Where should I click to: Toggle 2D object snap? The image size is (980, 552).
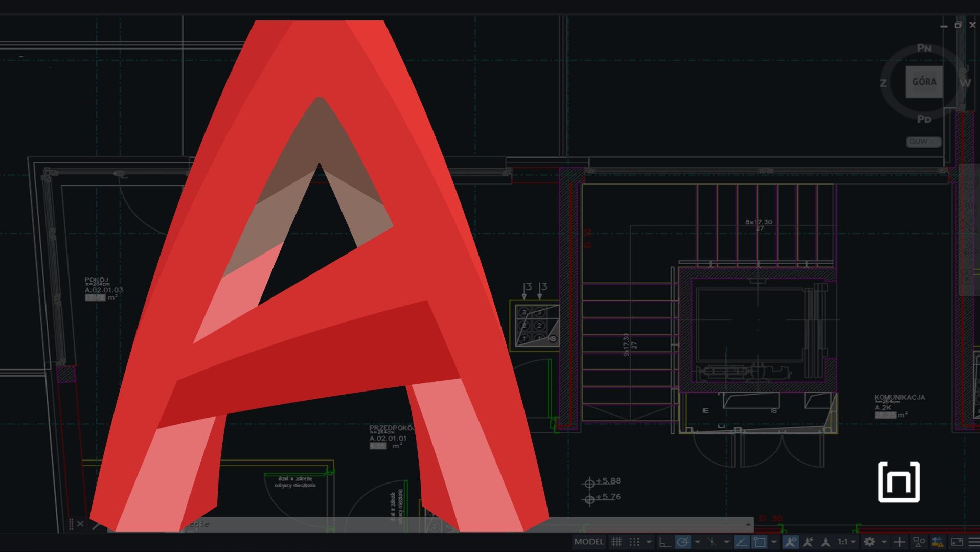pos(759,542)
